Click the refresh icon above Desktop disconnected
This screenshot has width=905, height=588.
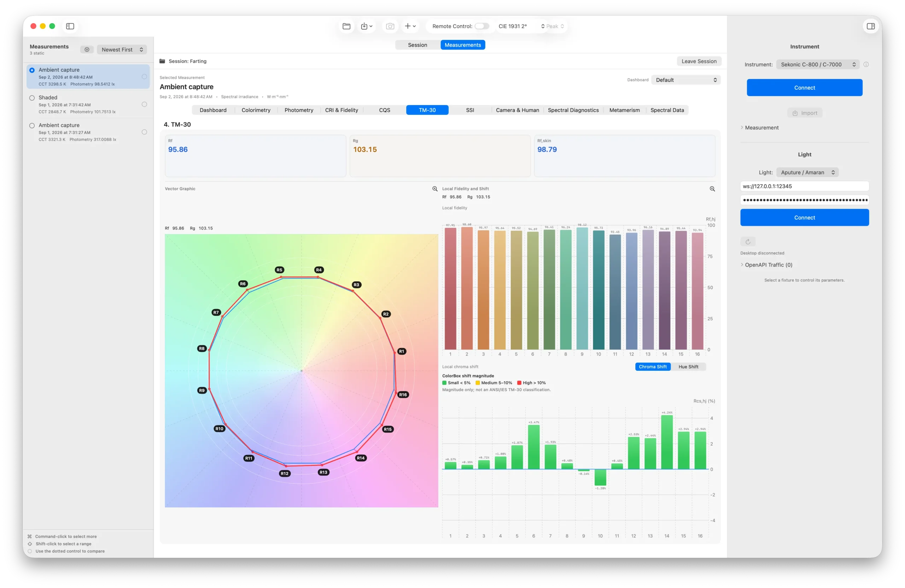point(748,241)
